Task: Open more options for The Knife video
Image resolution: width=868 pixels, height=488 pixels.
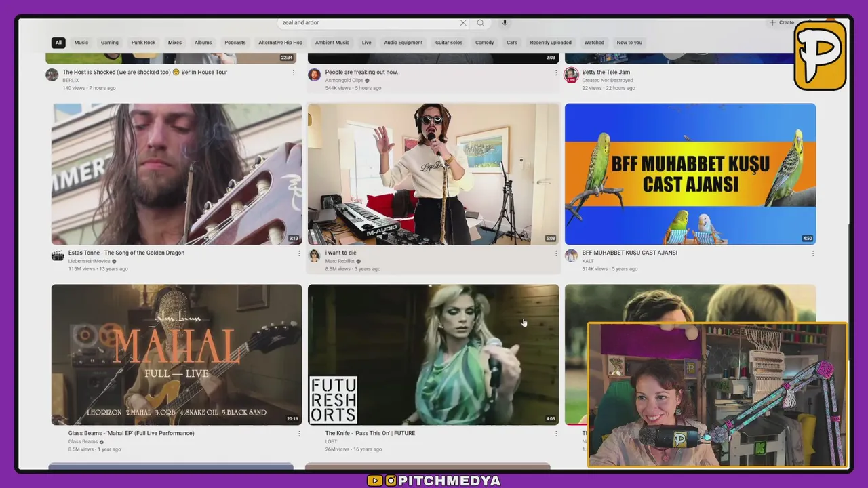Action: coord(556,434)
